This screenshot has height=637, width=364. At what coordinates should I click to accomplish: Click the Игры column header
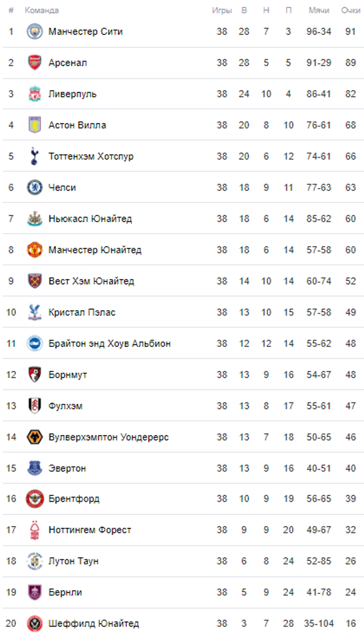[x=222, y=10]
